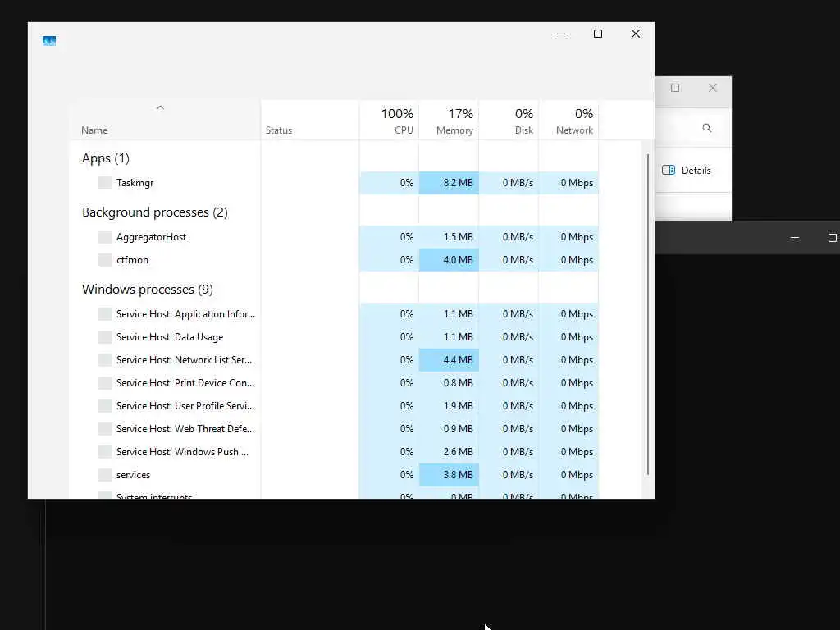The height and width of the screenshot is (630, 840).
Task: Click the AggregatorHost process icon
Action: 105,237
